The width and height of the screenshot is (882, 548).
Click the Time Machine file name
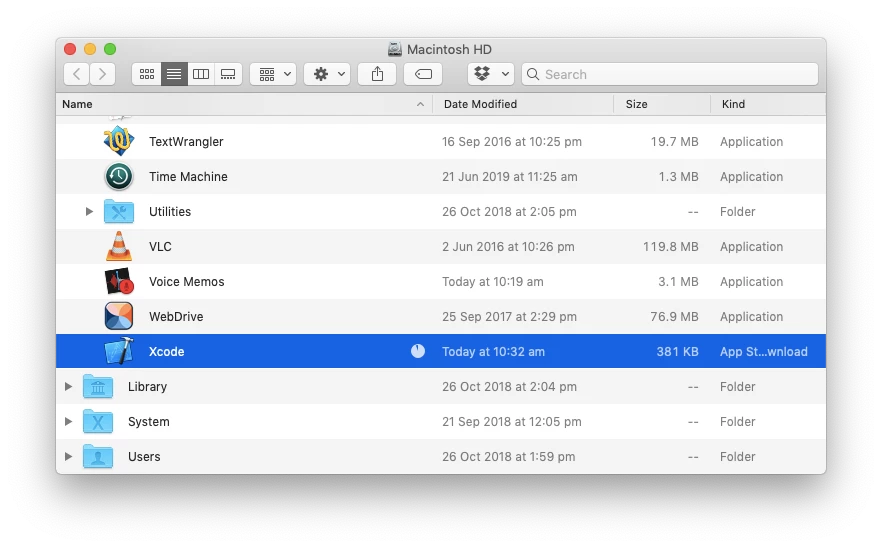188,177
